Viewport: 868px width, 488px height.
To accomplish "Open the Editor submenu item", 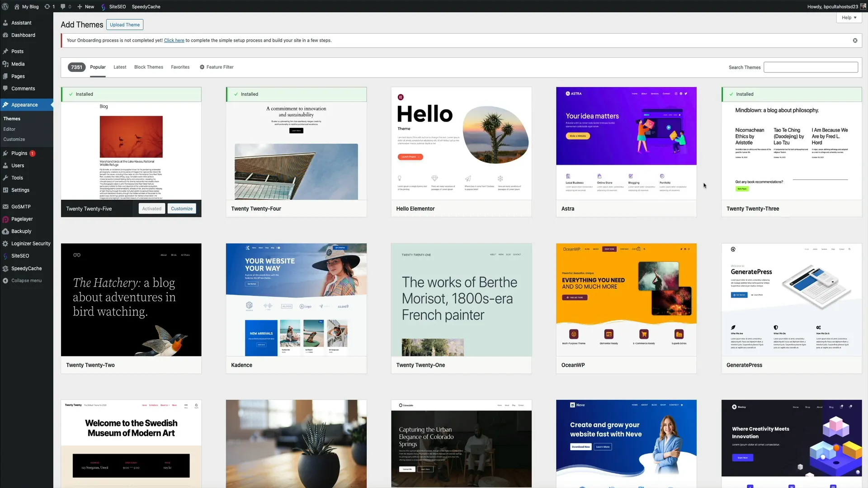I will click(x=9, y=129).
